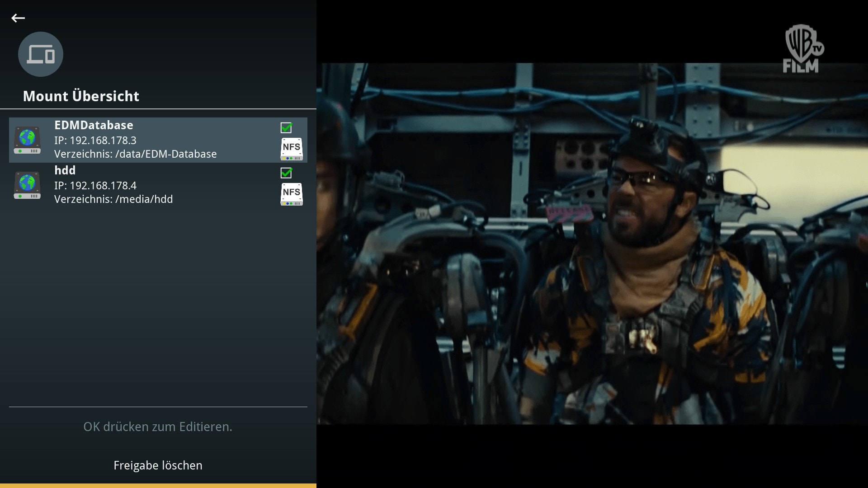
Task: Click the Freigabe löschen button
Action: [x=158, y=465]
